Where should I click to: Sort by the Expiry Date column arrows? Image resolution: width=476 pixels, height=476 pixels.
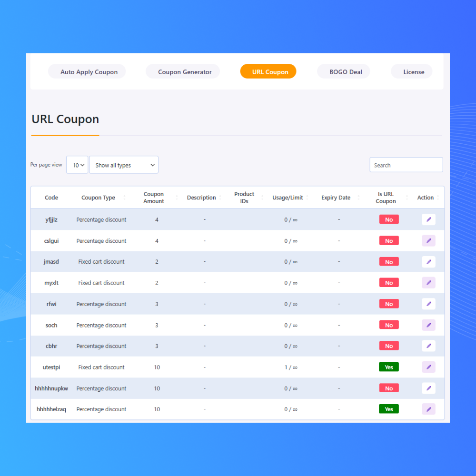coord(358,198)
